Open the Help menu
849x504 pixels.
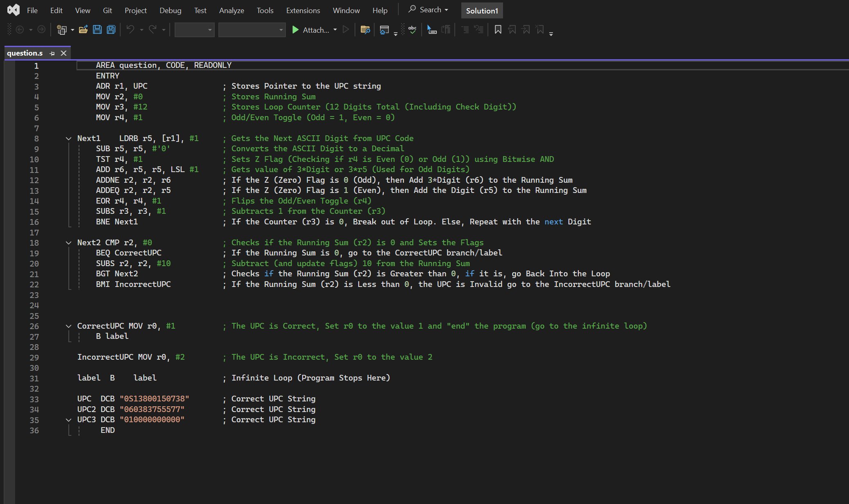380,10
